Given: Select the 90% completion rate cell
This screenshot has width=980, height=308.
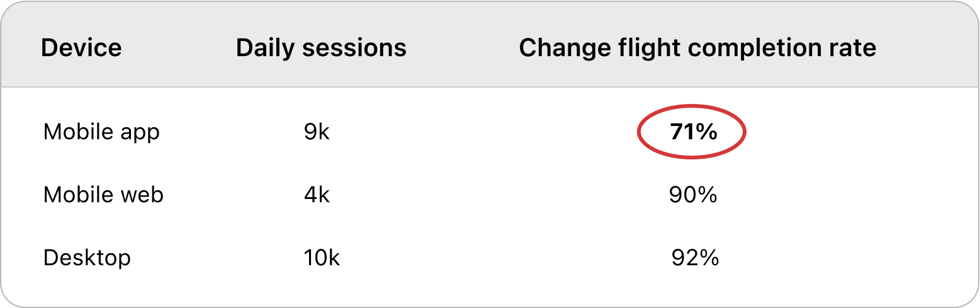Looking at the screenshot, I should pyautogui.click(x=693, y=195).
